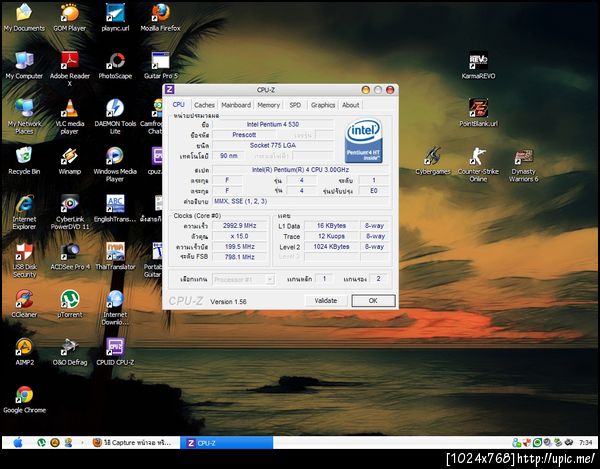Click the µTorrent quick launch icon on taskbar

pyautogui.click(x=41, y=443)
